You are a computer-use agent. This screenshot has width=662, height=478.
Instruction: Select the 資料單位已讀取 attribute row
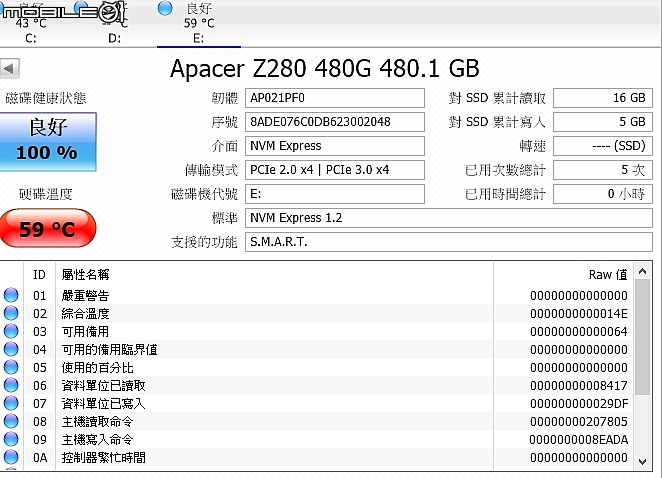(316, 385)
